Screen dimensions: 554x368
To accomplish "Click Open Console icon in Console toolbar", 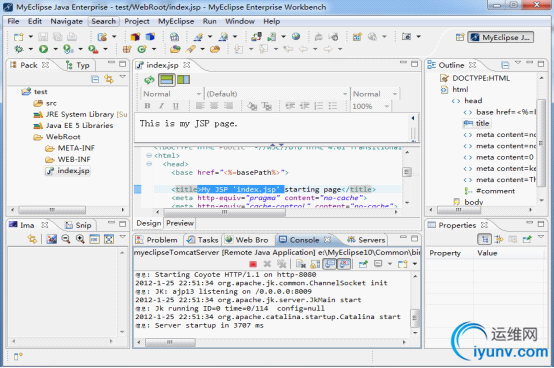I will (402, 264).
